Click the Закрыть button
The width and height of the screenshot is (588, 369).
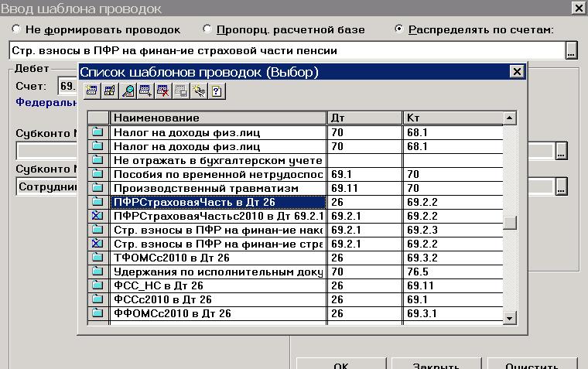pos(436,364)
